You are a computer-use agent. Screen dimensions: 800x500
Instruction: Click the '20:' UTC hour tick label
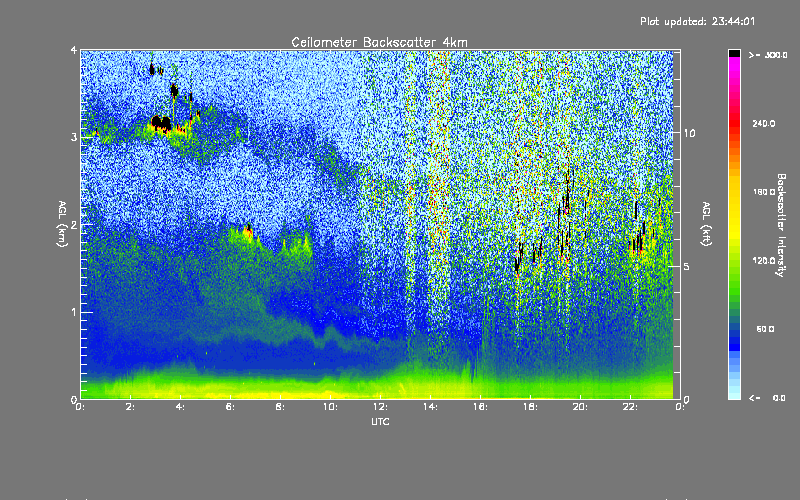coord(580,407)
